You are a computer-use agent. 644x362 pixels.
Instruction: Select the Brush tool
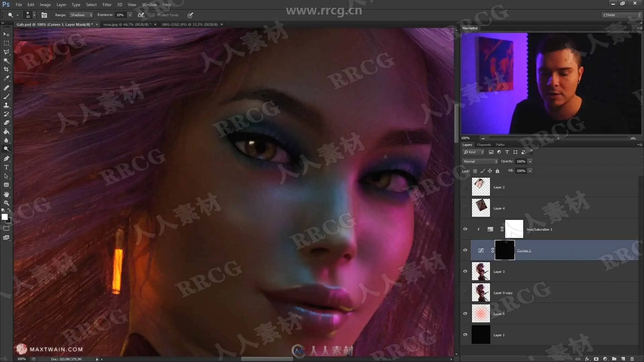tap(6, 97)
